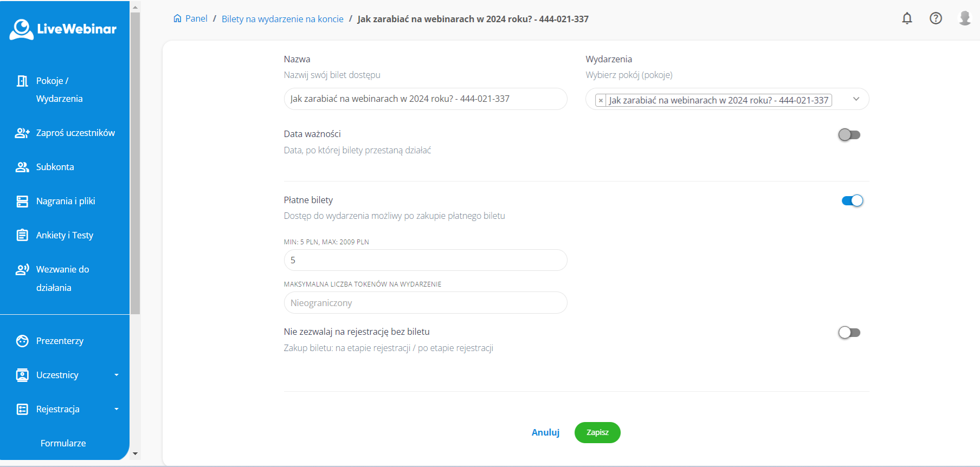Expand the Uczestnicy submenu

[116, 375]
